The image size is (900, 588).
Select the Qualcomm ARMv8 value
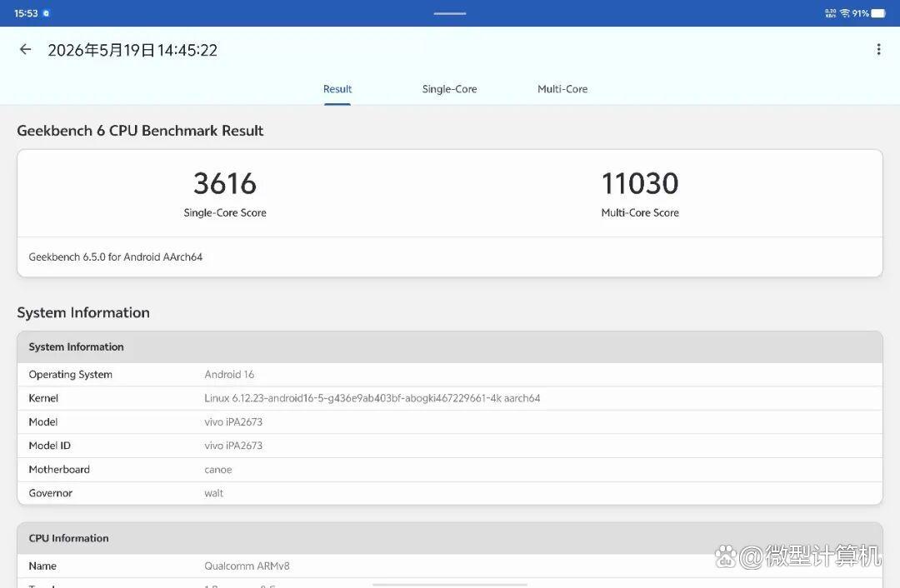tap(247, 566)
